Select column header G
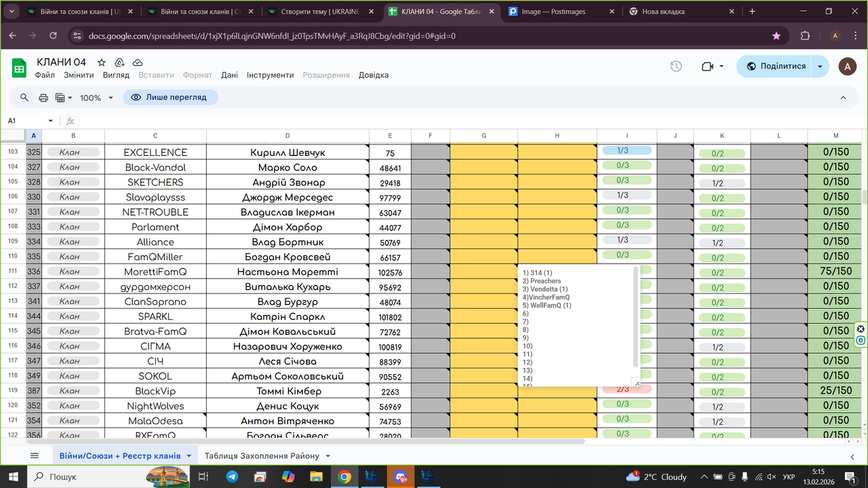Image resolution: width=868 pixels, height=488 pixels. point(484,136)
